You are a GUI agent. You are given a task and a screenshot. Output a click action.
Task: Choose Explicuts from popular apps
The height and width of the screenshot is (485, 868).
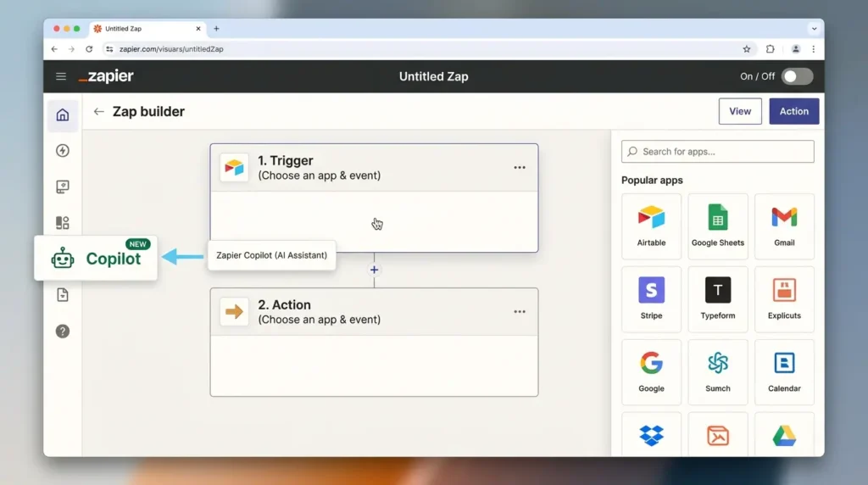[x=784, y=299]
